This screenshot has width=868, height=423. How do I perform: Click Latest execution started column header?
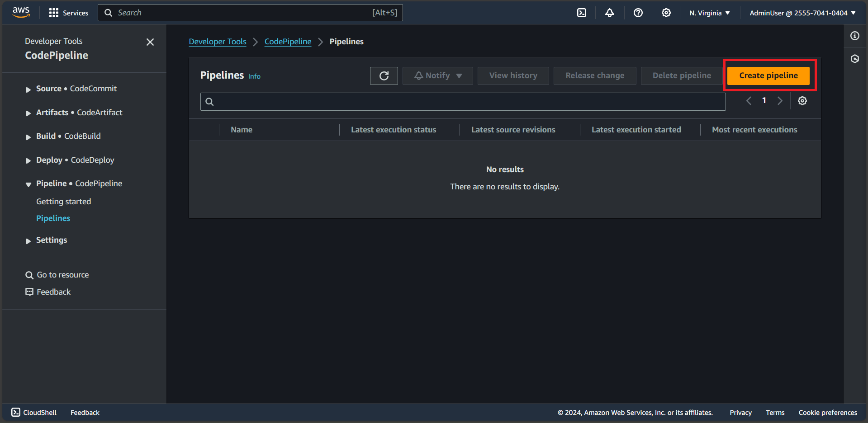tap(636, 130)
